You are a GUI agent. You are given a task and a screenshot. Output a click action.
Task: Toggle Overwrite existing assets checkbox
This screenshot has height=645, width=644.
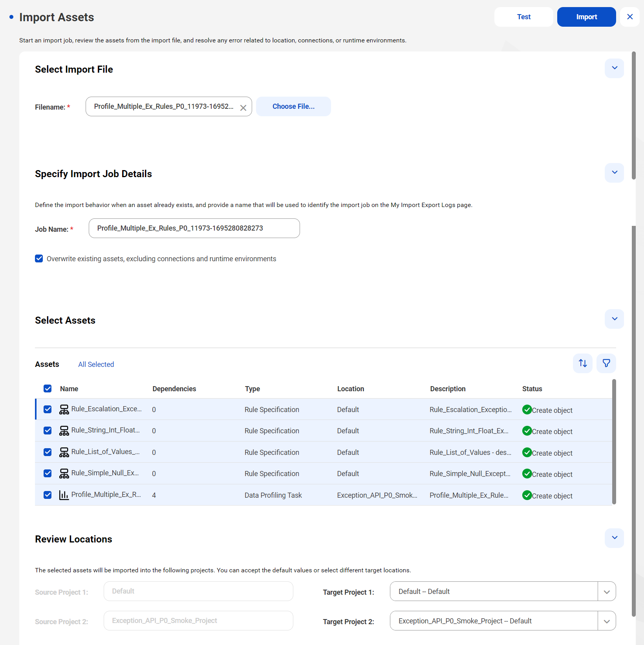(x=39, y=258)
